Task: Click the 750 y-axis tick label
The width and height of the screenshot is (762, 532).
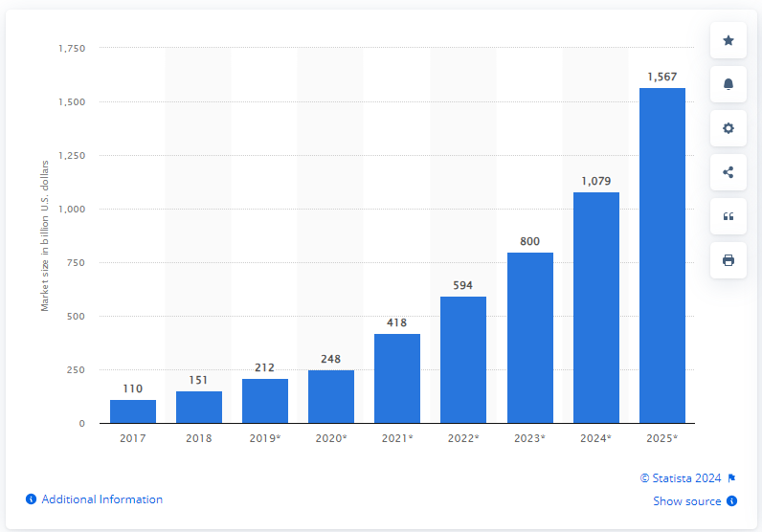Action: 76,263
